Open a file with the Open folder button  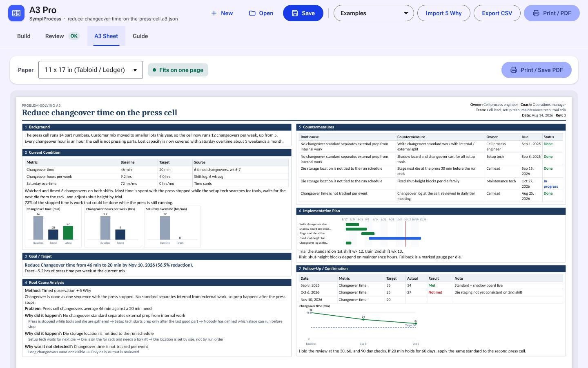(261, 13)
